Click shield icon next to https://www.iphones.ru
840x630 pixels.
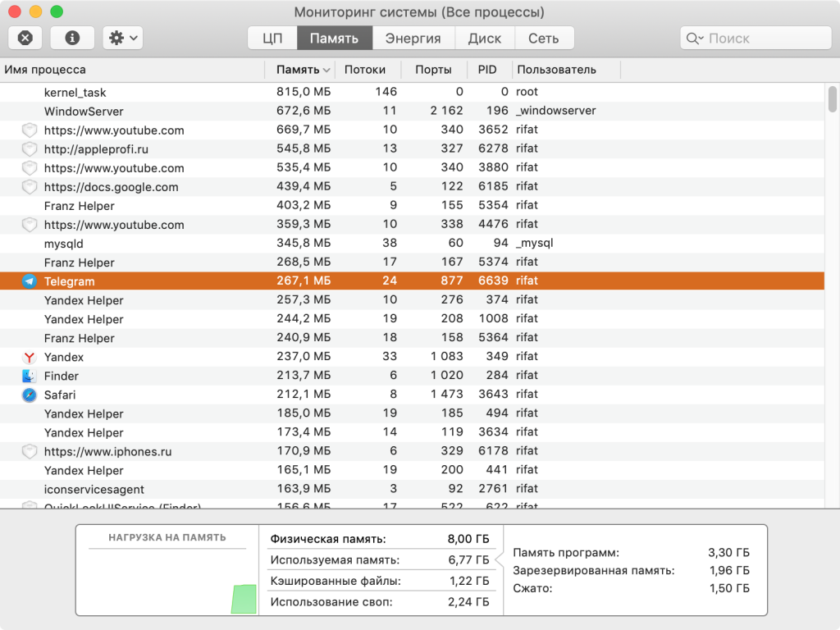[x=29, y=452]
